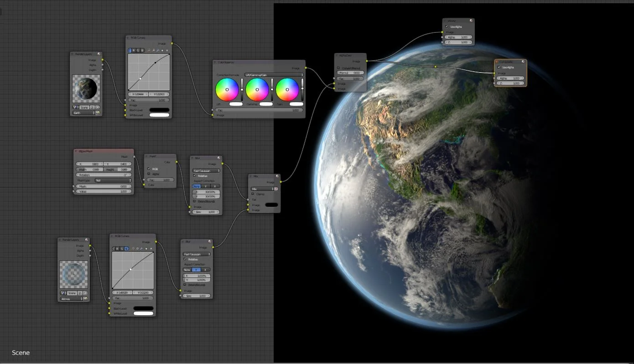Enable Clamp checkbox on Mix node
Screen dimensions: 634x364
tap(253, 194)
